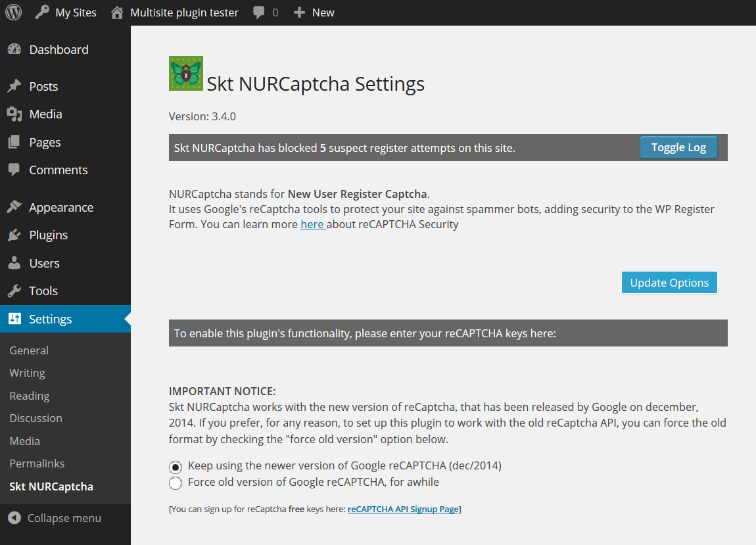
Task: Click the Appearance paintbrush icon
Action: tap(14, 207)
